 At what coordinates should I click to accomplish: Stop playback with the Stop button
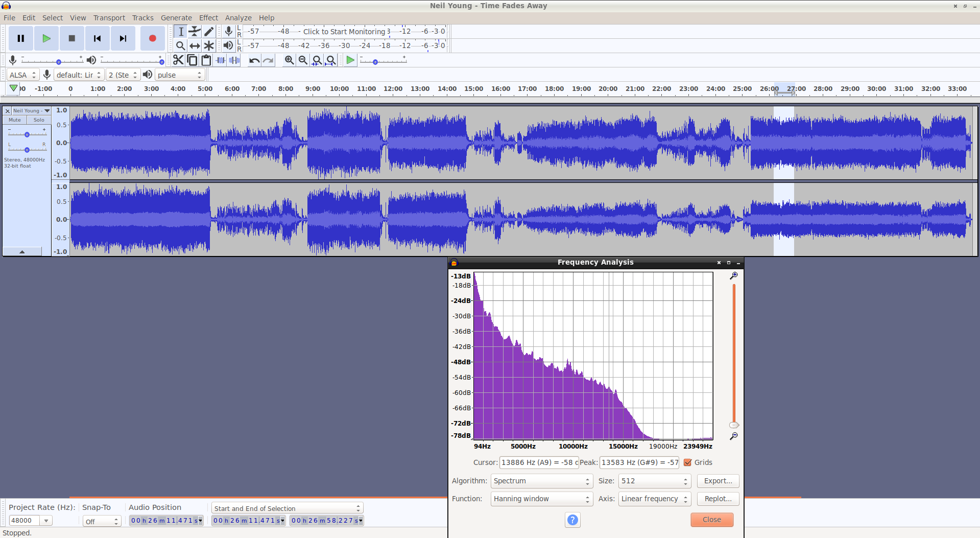pyautogui.click(x=72, y=38)
